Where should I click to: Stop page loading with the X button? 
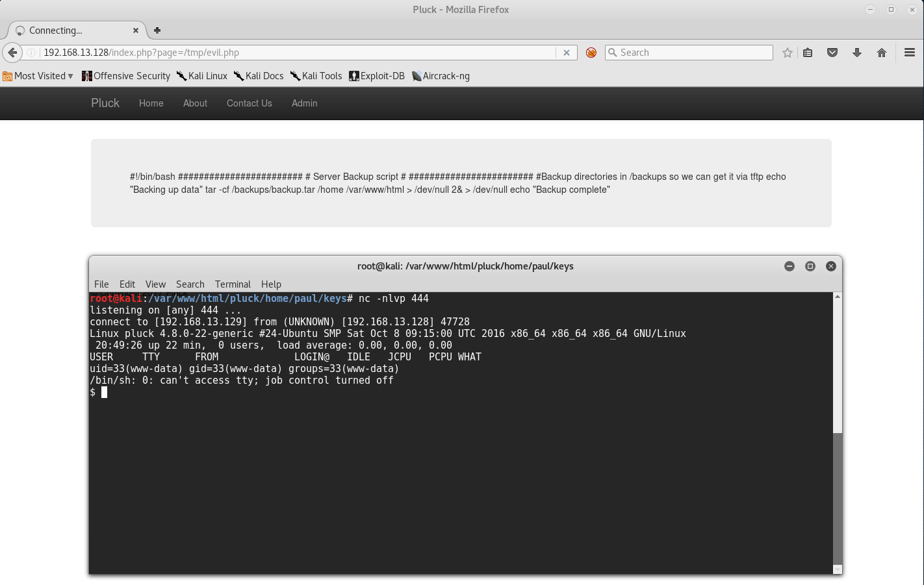(x=567, y=53)
